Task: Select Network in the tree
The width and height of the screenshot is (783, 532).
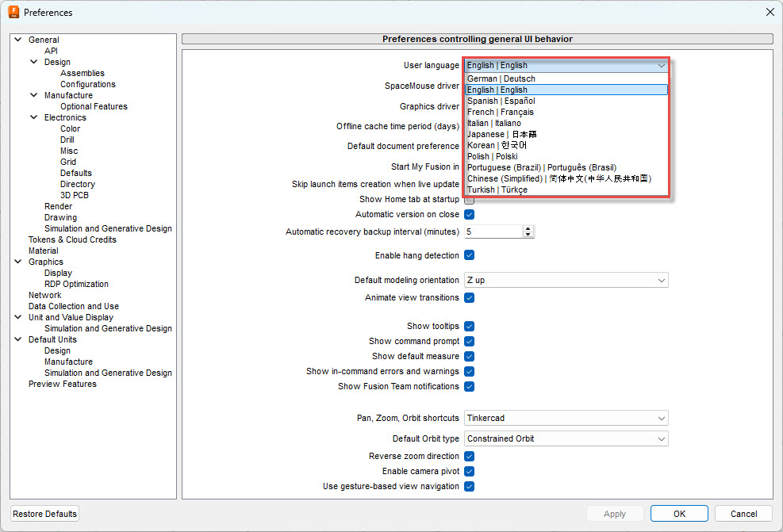Action: 45,295
